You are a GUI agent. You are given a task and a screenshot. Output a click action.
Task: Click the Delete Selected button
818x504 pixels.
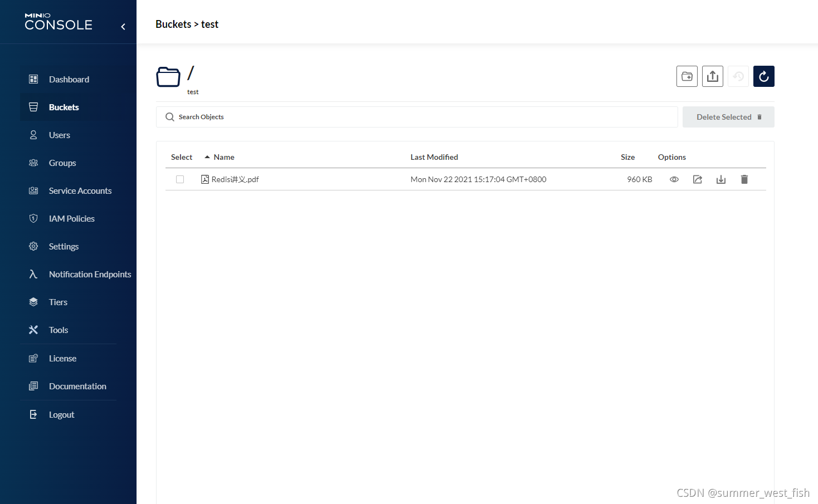pyautogui.click(x=728, y=117)
